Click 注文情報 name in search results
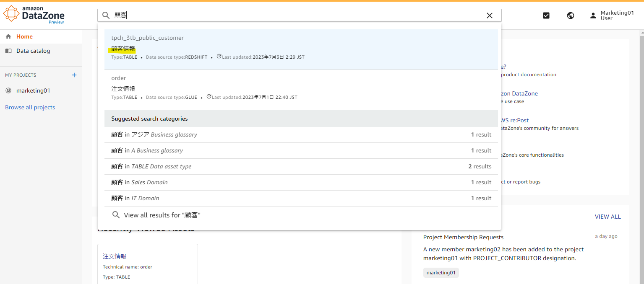 pyautogui.click(x=123, y=88)
